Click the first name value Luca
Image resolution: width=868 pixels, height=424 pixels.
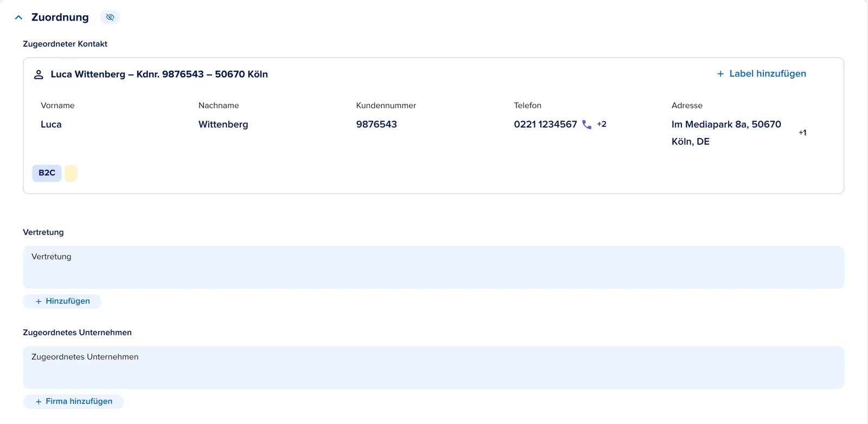tap(51, 124)
